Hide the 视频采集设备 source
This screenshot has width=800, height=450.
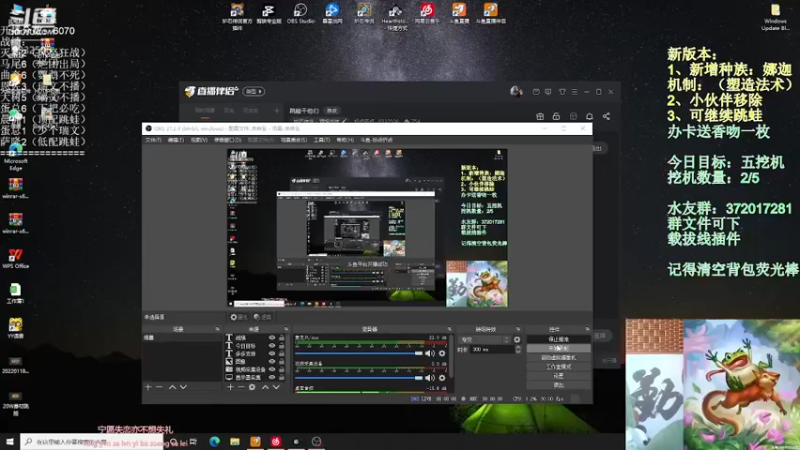click(x=272, y=369)
